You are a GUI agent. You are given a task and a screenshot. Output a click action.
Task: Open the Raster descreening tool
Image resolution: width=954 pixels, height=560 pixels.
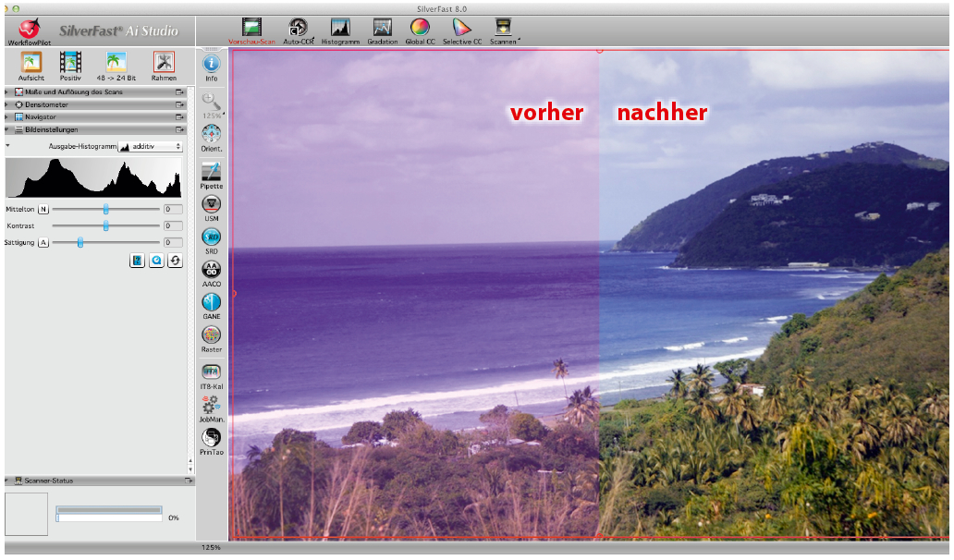[211, 339]
